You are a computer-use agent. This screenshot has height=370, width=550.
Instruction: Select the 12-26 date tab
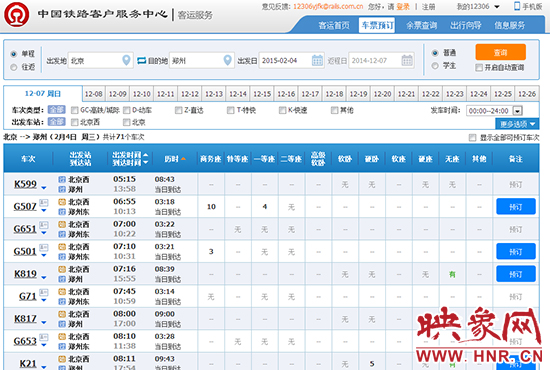(527, 94)
